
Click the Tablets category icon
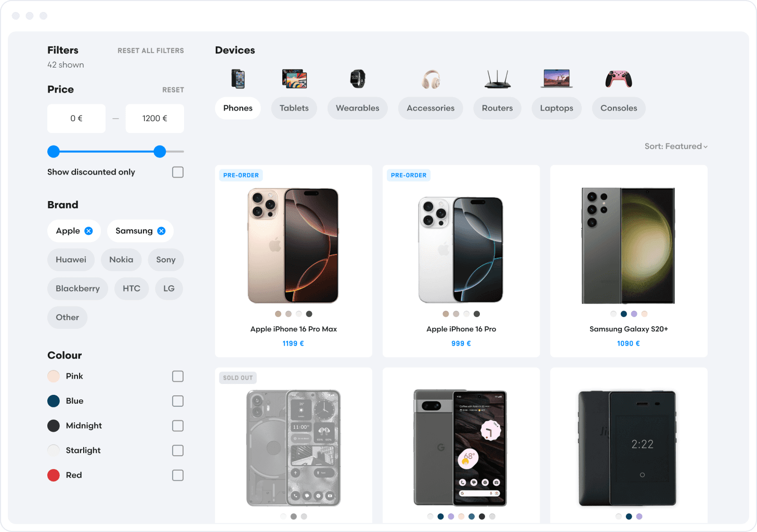pos(294,79)
